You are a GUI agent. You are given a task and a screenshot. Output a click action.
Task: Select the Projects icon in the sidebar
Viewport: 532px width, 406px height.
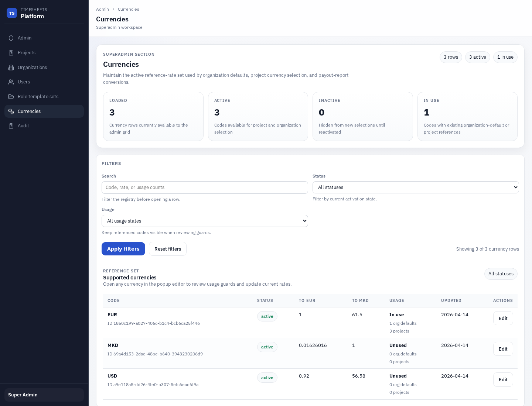pos(11,53)
